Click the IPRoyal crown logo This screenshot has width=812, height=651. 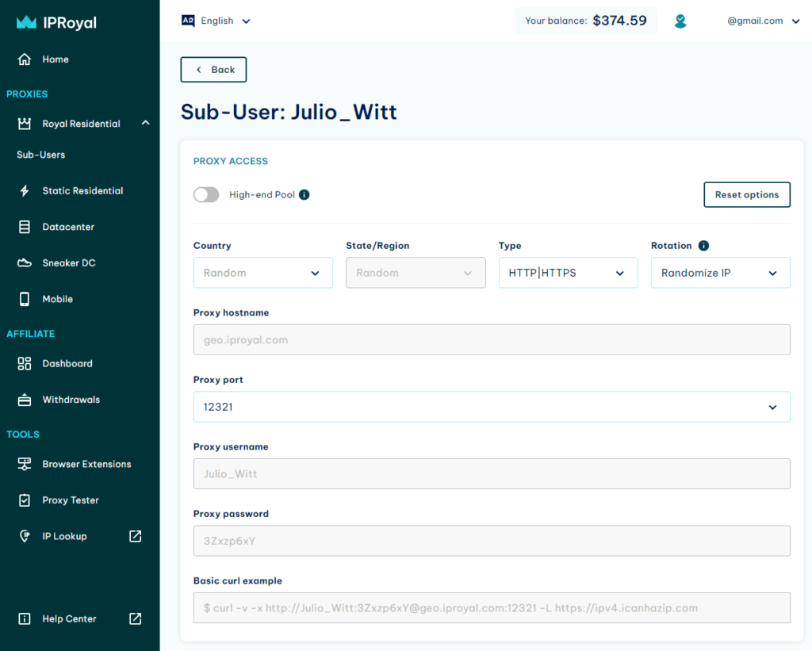26,22
